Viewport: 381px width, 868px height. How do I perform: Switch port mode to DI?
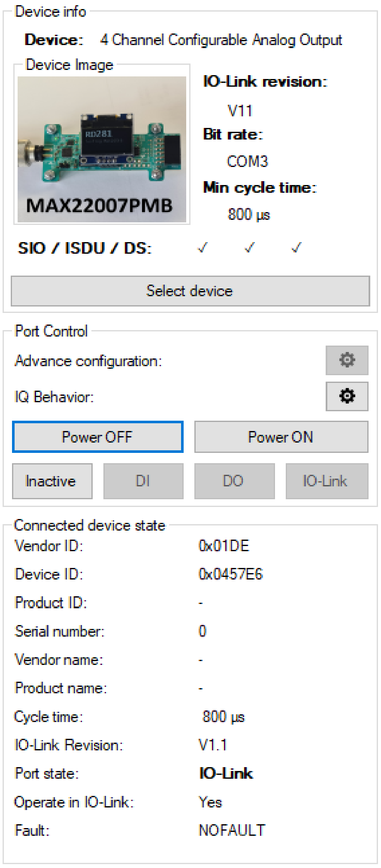point(143,481)
